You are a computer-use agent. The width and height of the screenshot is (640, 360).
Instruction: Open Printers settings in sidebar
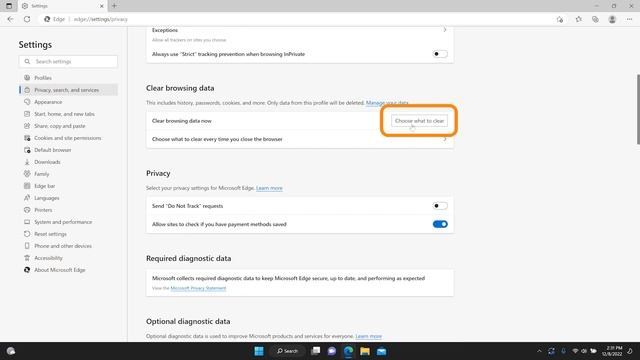(x=68, y=210)
